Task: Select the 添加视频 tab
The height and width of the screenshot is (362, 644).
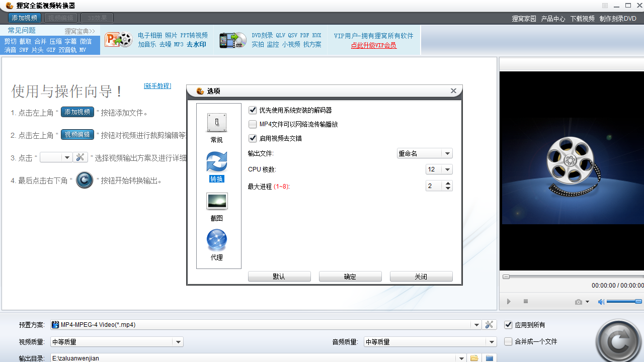Action: [x=24, y=17]
